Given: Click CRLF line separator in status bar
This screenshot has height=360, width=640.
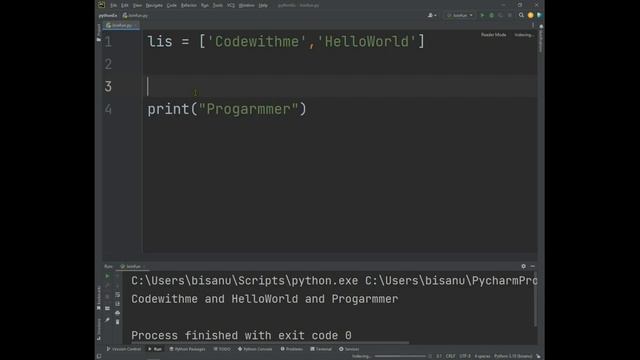Looking at the screenshot, I should 450,356.
